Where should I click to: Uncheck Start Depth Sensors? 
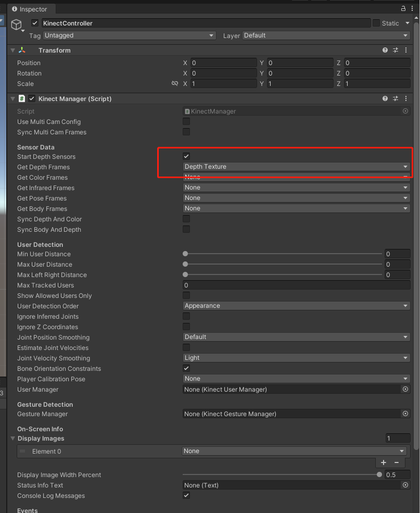186,156
